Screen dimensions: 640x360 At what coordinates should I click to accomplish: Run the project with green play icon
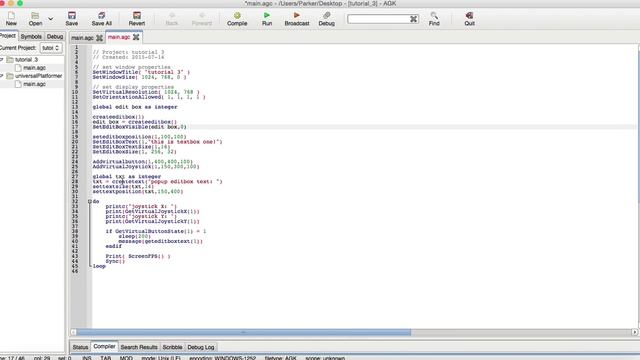(x=267, y=18)
